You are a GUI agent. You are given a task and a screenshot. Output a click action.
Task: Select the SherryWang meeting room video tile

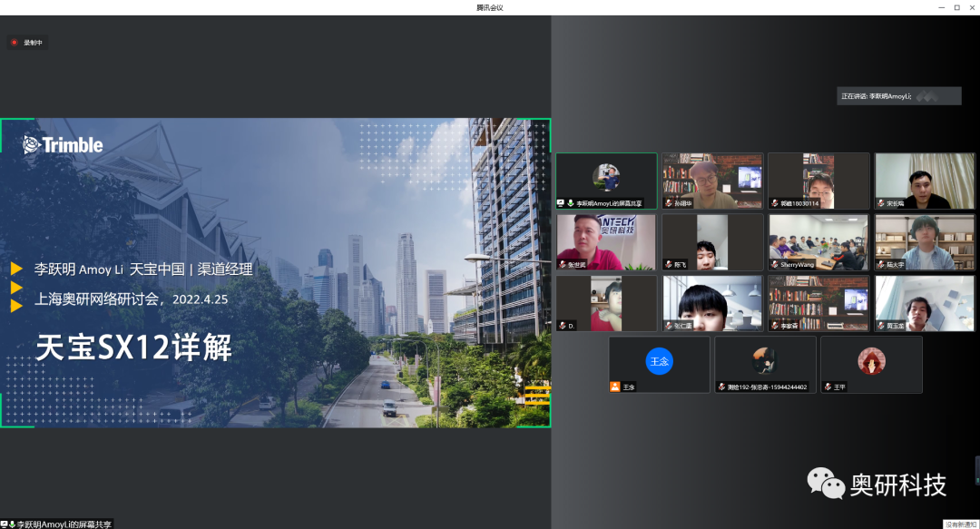coord(818,242)
